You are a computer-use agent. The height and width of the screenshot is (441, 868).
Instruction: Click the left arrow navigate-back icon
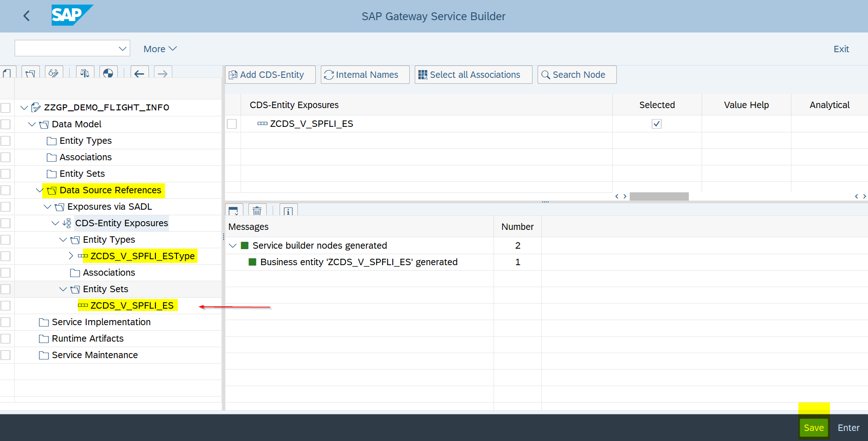click(139, 73)
